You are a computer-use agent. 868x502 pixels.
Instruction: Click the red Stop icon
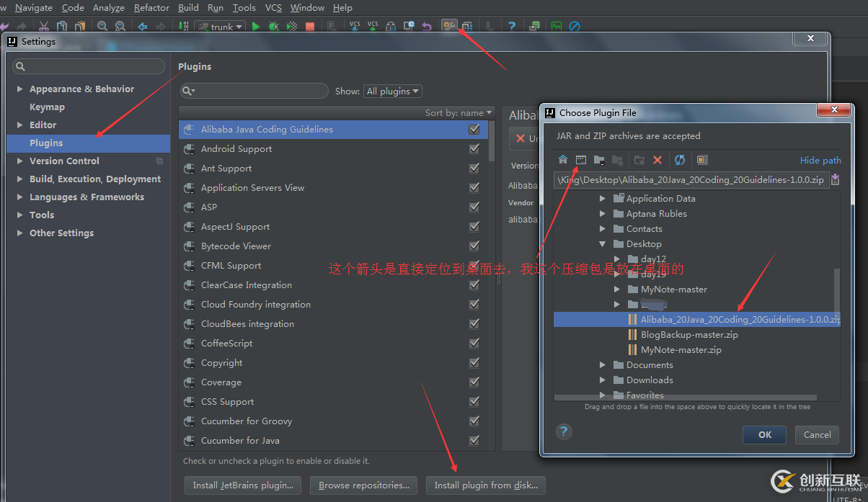point(310,27)
